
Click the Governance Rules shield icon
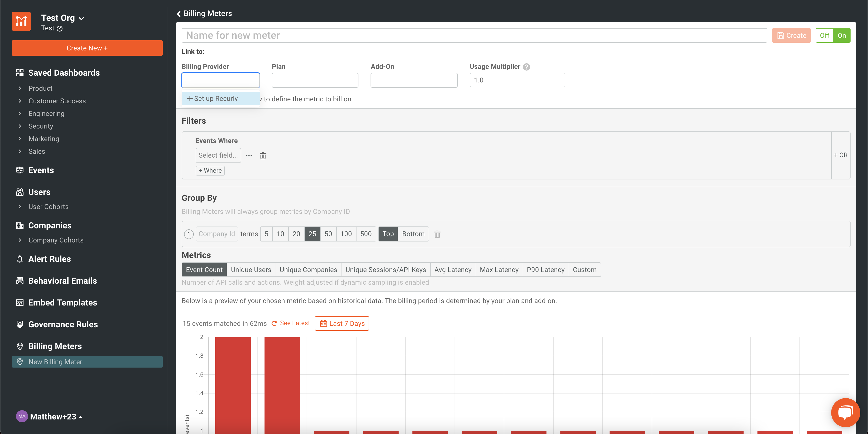[20, 324]
